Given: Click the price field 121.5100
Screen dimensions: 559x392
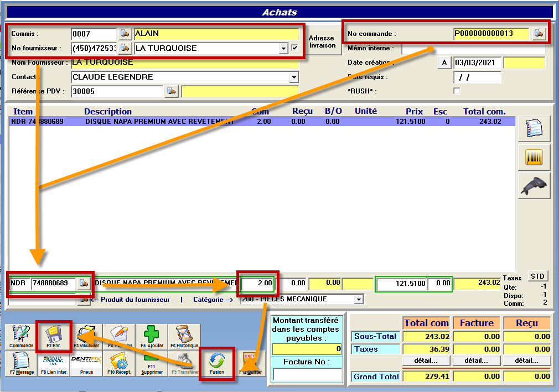Looking at the screenshot, I should [x=402, y=284].
